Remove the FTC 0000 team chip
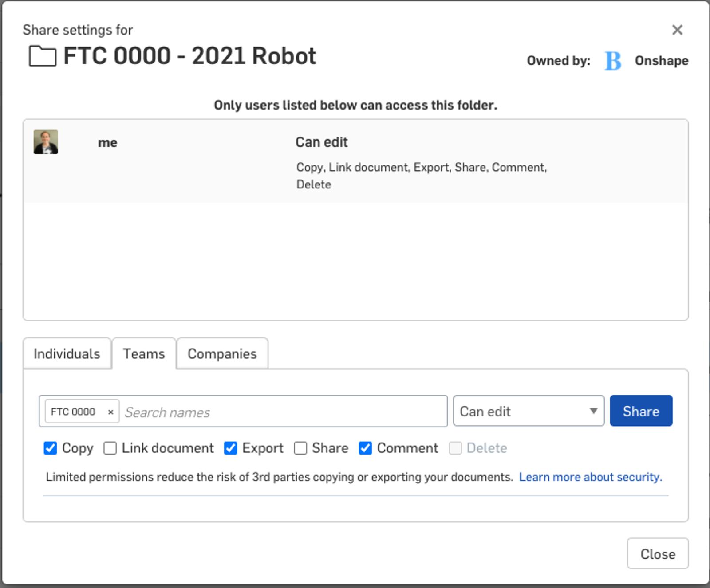The height and width of the screenshot is (588, 710). (x=111, y=412)
